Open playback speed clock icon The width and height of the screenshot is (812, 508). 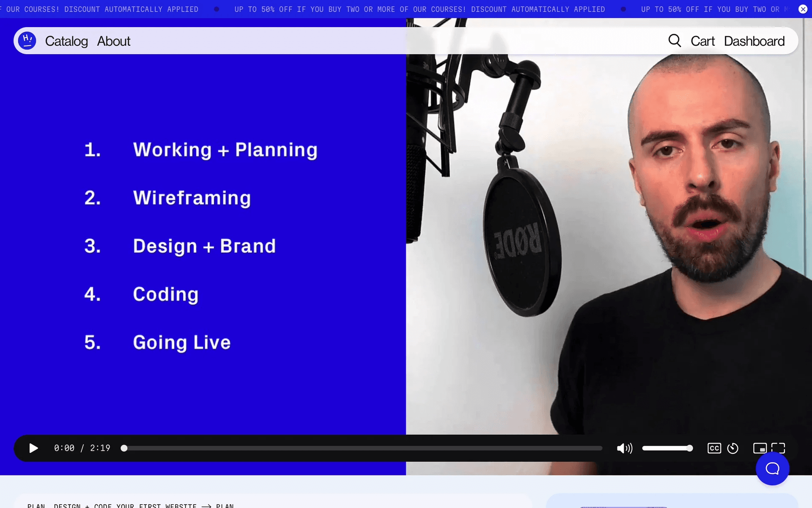click(x=732, y=448)
